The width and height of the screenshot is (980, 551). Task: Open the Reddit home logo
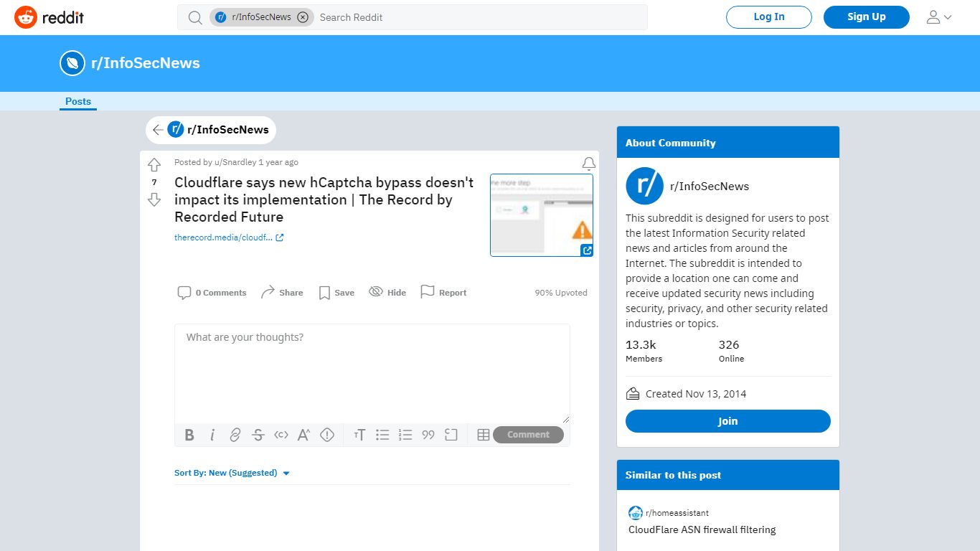(x=49, y=17)
